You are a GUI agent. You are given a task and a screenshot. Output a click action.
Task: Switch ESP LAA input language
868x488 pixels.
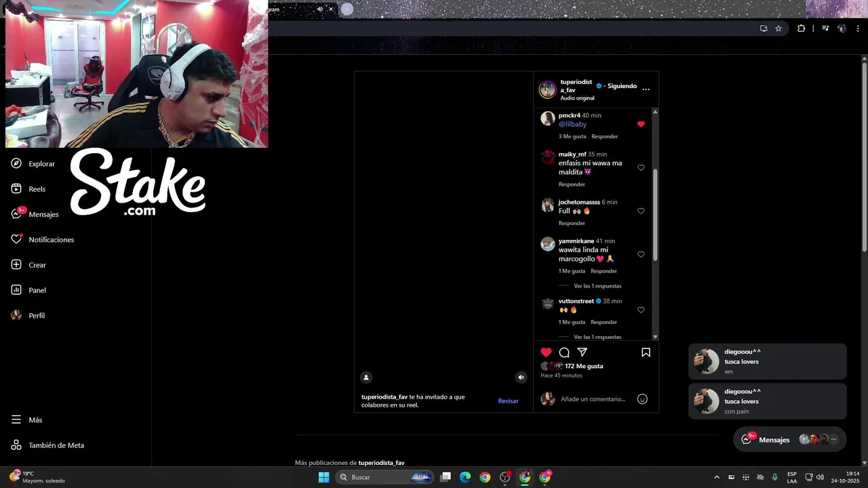pyautogui.click(x=792, y=477)
